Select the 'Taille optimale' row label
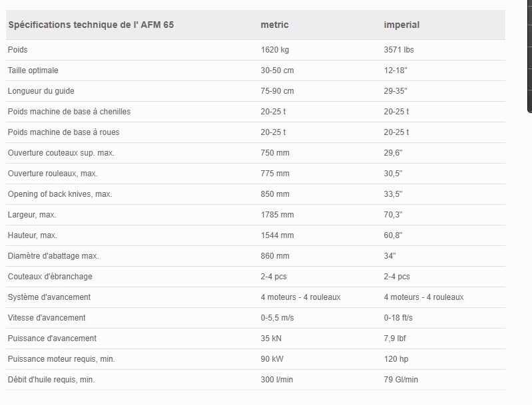This screenshot has height=405, width=532. point(33,70)
